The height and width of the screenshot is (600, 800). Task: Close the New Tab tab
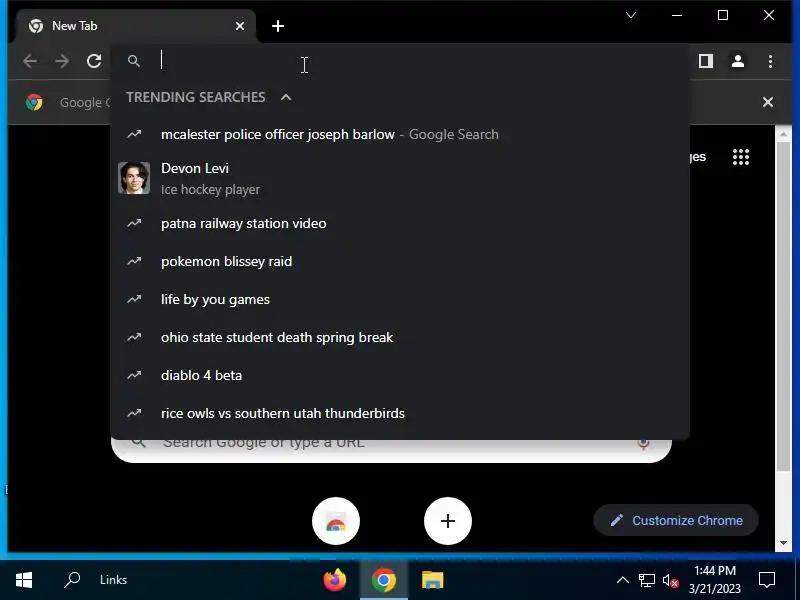pos(240,26)
